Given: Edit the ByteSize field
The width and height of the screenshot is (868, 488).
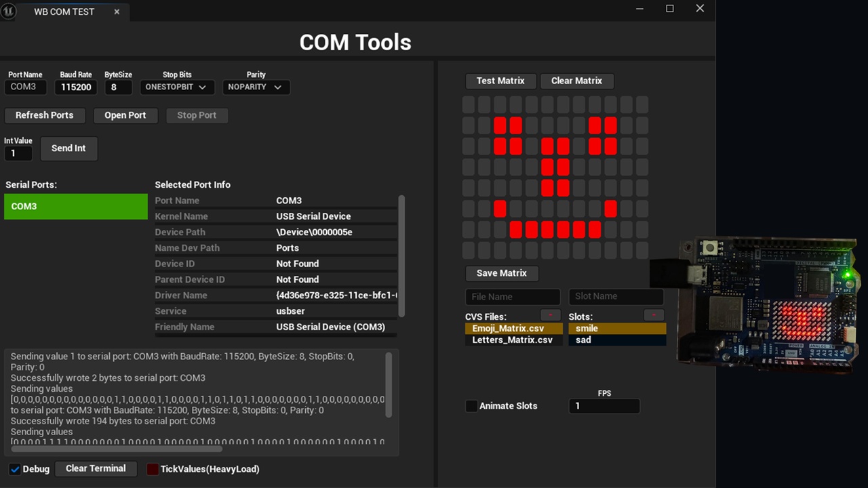Looking at the screenshot, I should click(118, 87).
